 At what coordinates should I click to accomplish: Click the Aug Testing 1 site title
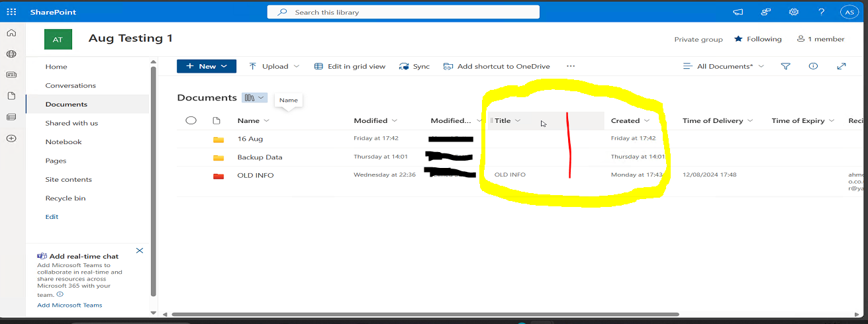(130, 38)
